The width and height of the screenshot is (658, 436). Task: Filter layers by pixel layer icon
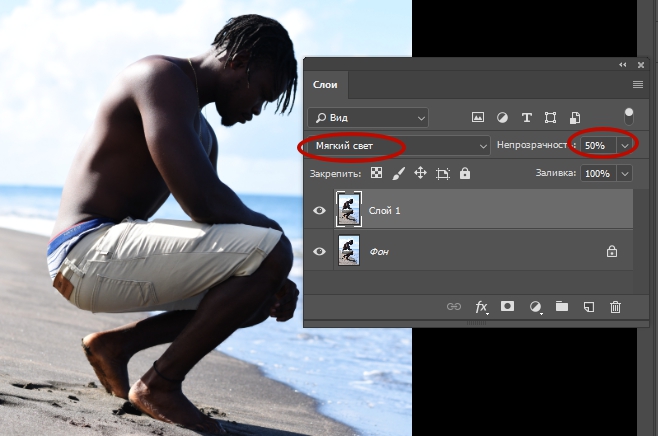coord(478,117)
